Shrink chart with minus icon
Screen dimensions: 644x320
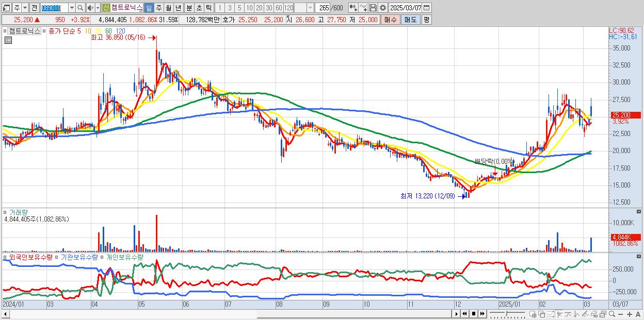(x=621, y=314)
